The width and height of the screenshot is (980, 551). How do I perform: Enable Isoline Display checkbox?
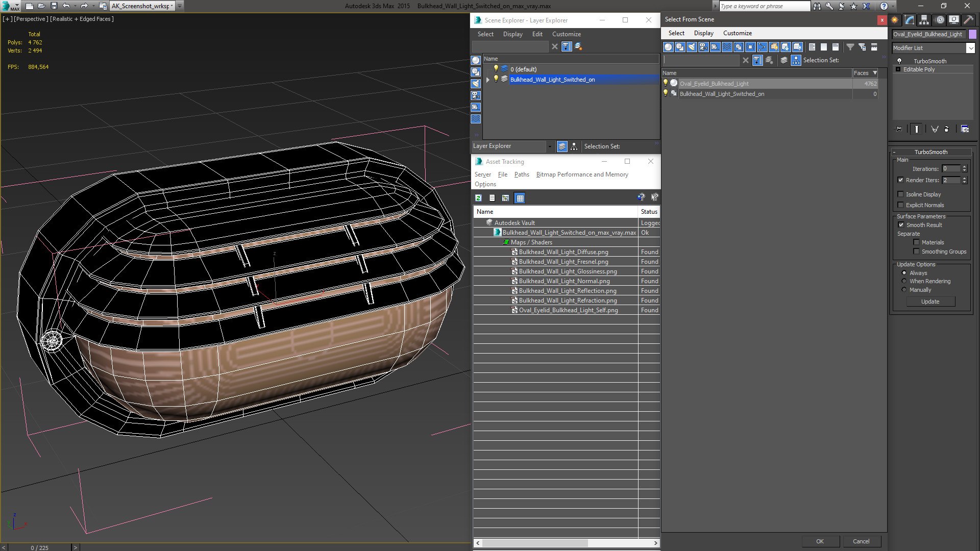(x=901, y=194)
